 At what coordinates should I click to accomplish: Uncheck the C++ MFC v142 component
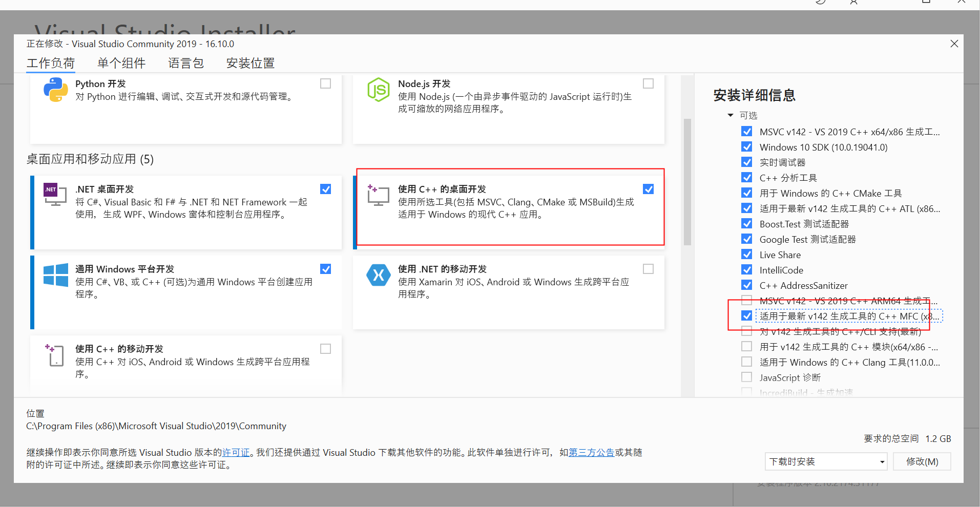(747, 316)
